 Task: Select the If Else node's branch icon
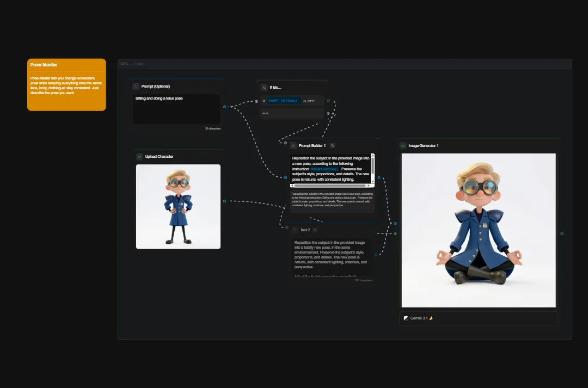pyautogui.click(x=265, y=87)
